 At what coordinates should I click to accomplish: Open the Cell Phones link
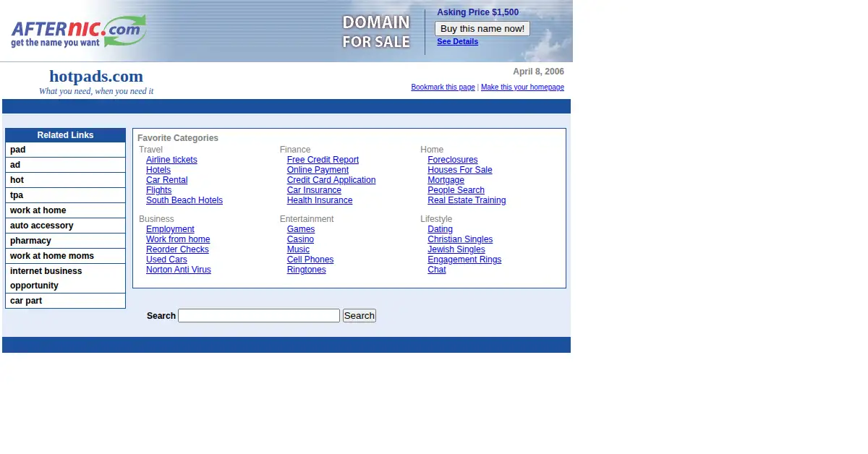[310, 260]
